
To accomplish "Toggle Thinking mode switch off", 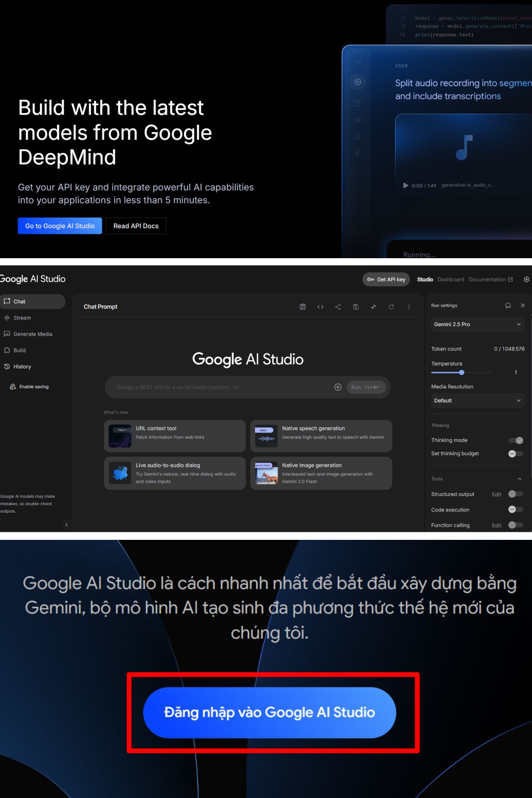I will click(x=516, y=440).
